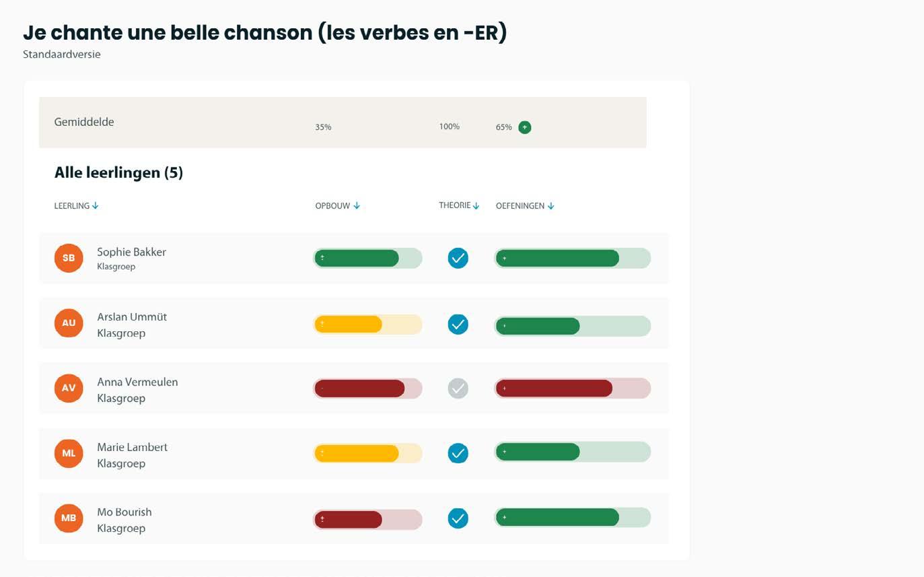Open Anna Vermeulen's student name link
This screenshot has width=924, height=577.
click(x=137, y=382)
